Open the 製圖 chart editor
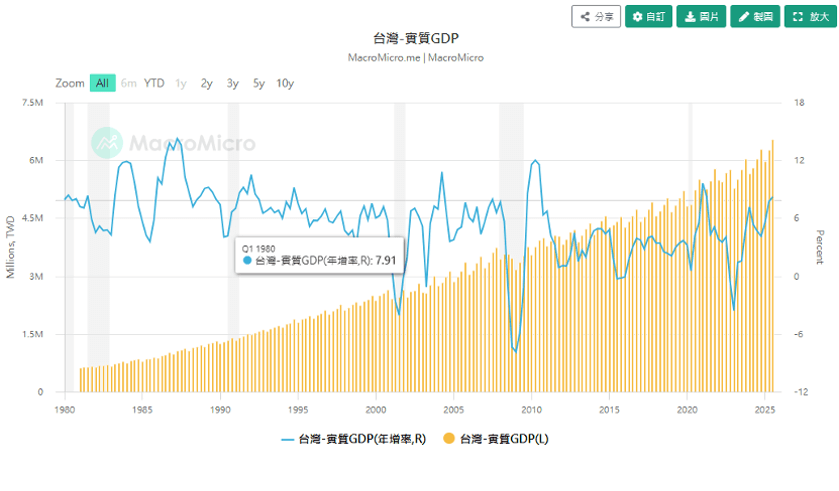This screenshot has height=491, width=839. point(755,17)
